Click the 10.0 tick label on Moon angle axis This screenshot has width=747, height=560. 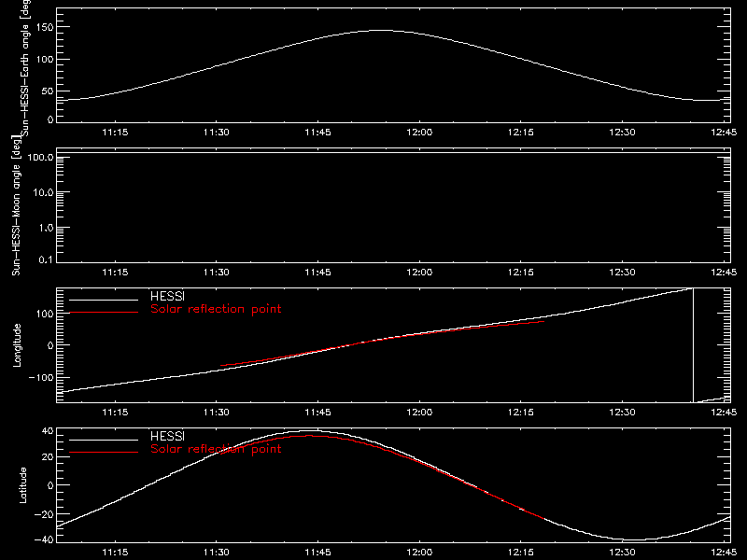(x=43, y=192)
